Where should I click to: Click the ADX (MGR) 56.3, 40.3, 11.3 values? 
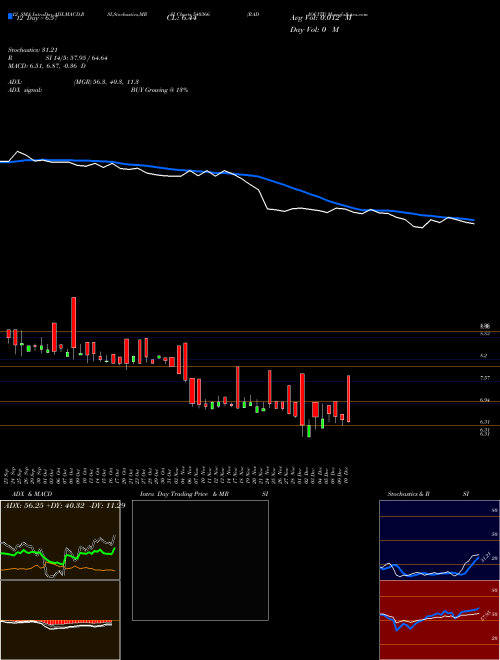coord(106,82)
